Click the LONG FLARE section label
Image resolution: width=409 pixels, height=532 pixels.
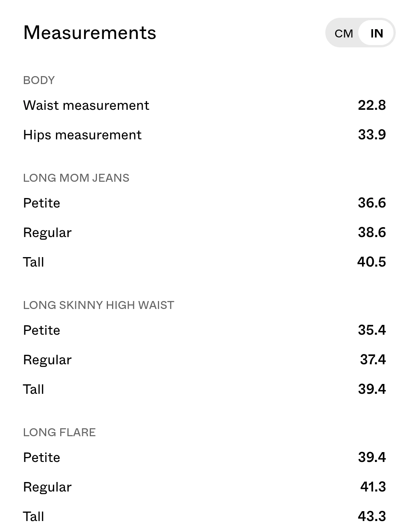point(59,432)
